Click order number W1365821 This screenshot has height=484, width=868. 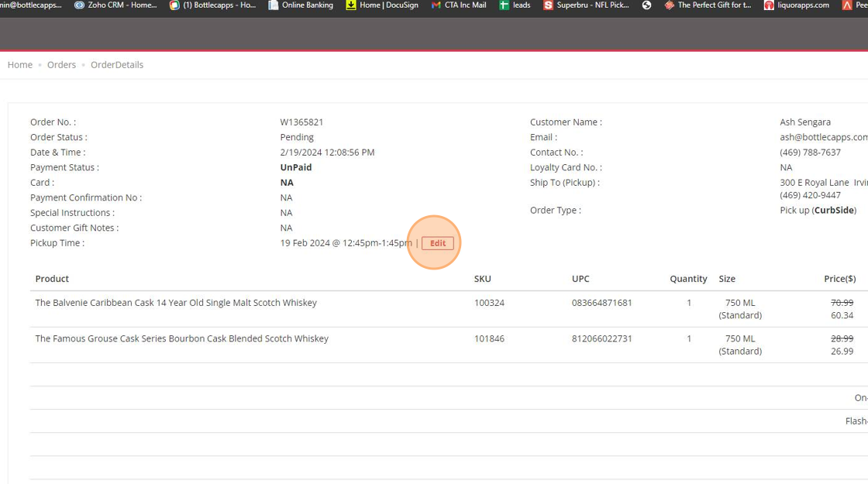click(x=301, y=122)
